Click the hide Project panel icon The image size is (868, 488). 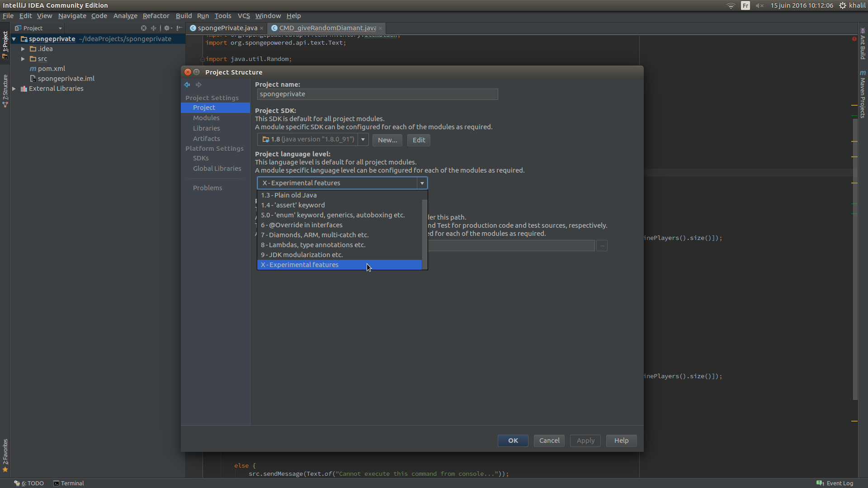coord(179,28)
